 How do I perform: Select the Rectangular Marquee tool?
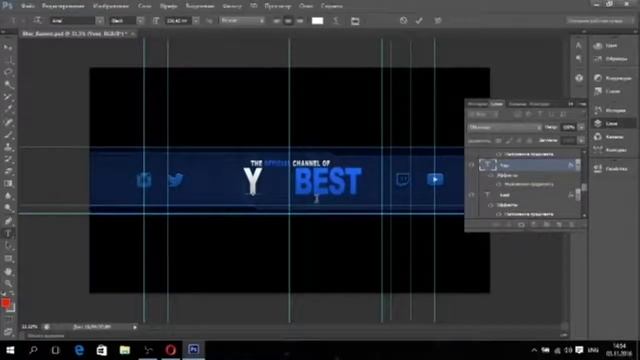(8, 60)
